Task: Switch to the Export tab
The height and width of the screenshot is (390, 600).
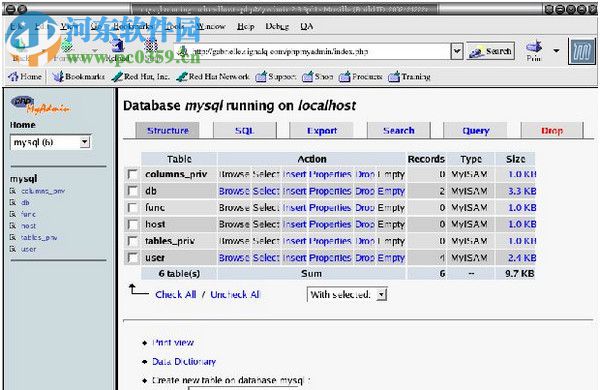Action: pyautogui.click(x=321, y=131)
